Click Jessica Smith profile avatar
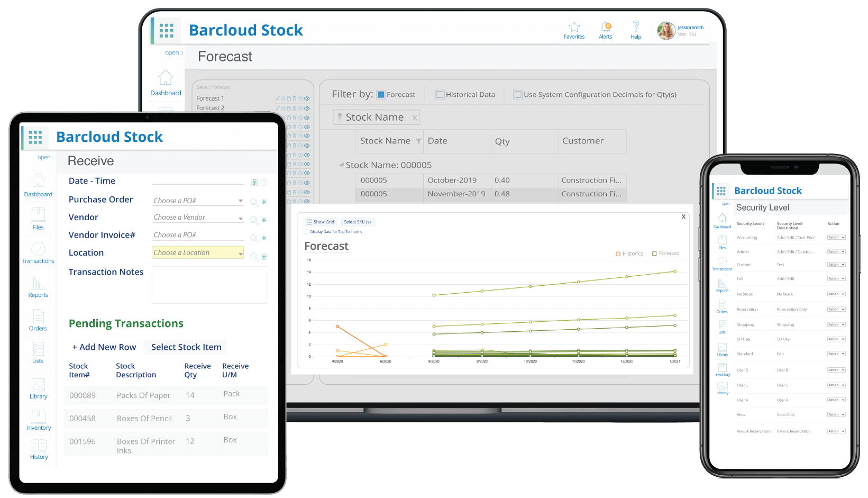Image resolution: width=868 pixels, height=498 pixels. (666, 31)
